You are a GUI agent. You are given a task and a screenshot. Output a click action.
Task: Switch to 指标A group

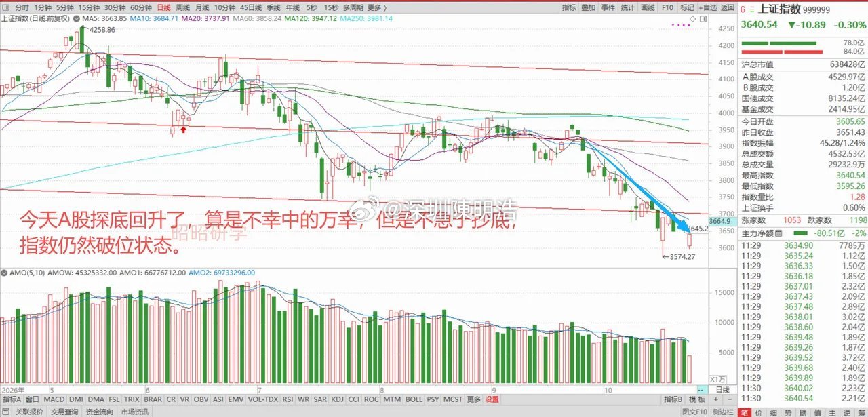[x=12, y=399]
